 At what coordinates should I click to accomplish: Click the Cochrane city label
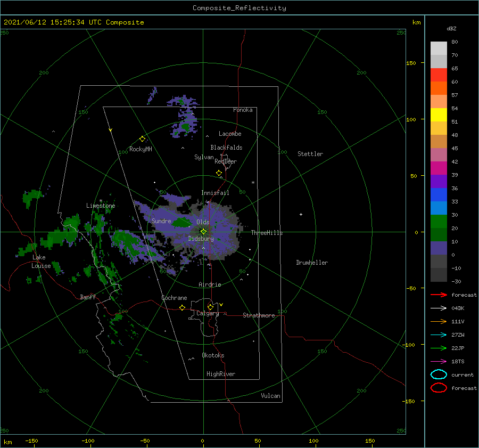click(x=174, y=298)
